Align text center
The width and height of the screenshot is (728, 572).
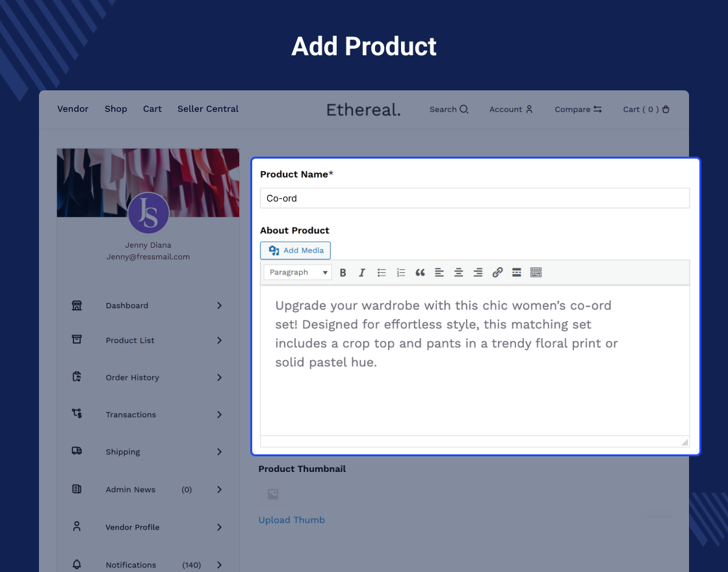pos(459,272)
